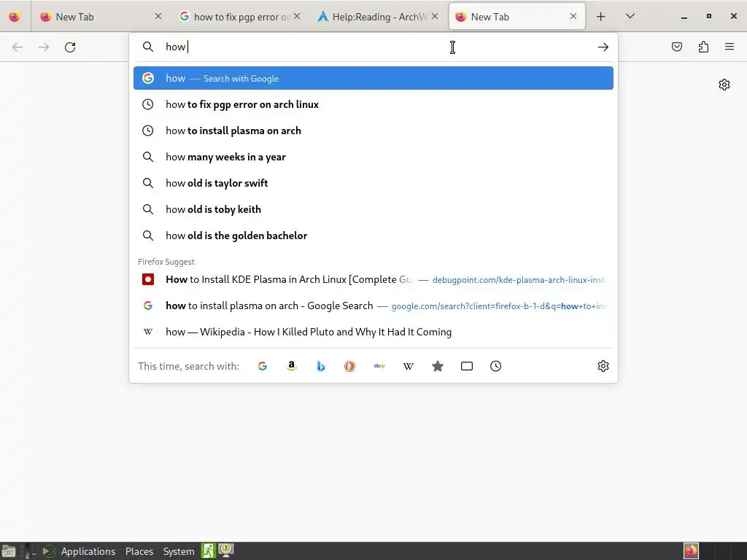
Task: Click the Go arrow in address bar
Action: coord(603,47)
